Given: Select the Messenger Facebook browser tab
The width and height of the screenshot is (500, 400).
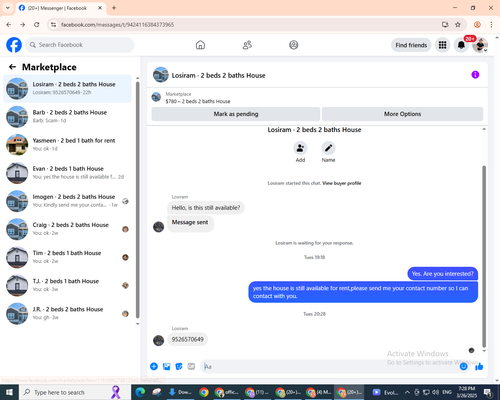Looking at the screenshot, I should click(x=61, y=8).
